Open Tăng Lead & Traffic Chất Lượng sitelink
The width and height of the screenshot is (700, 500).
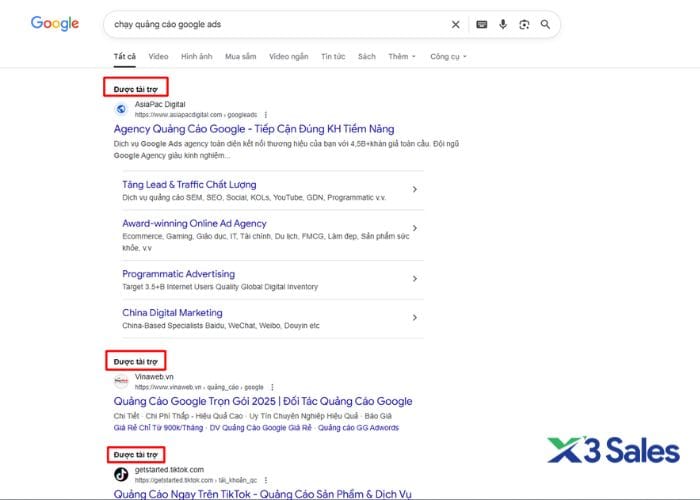click(x=189, y=184)
